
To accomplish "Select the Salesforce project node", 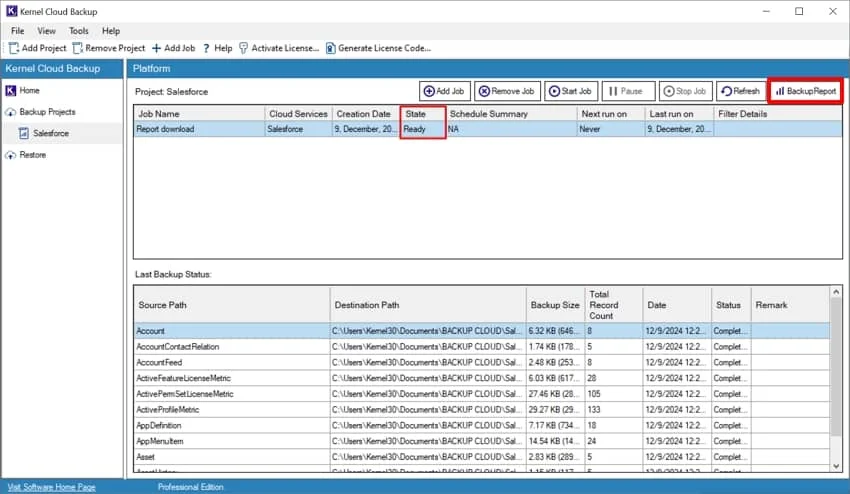I will click(x=50, y=133).
